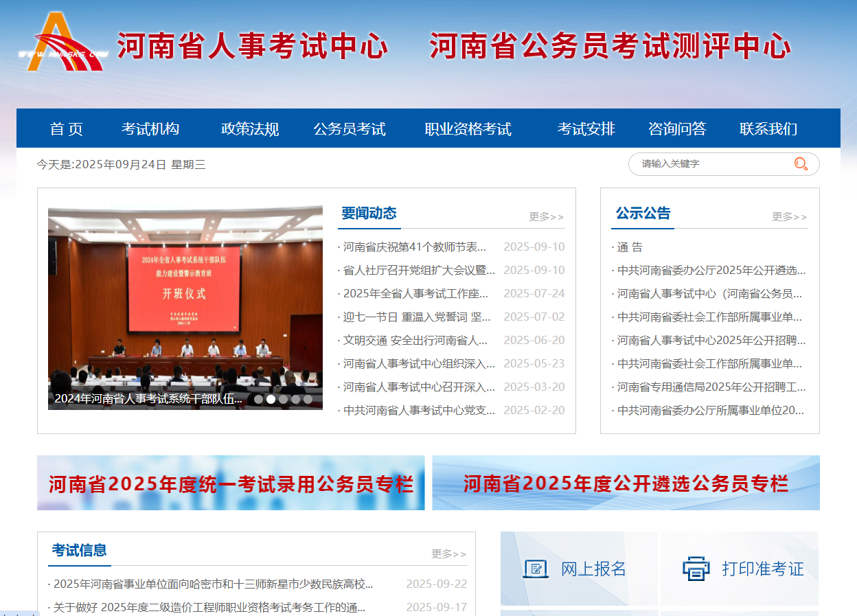Click 更多 next to 要闻动态
This screenshot has height=616, width=857.
[545, 216]
